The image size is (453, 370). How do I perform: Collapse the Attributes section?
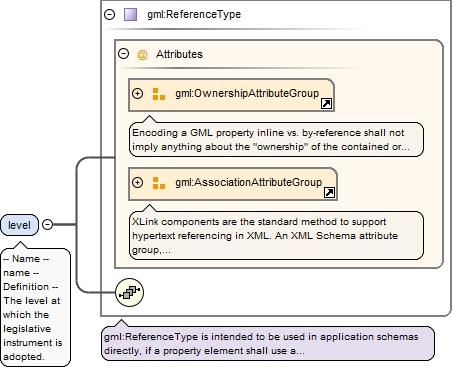(124, 53)
